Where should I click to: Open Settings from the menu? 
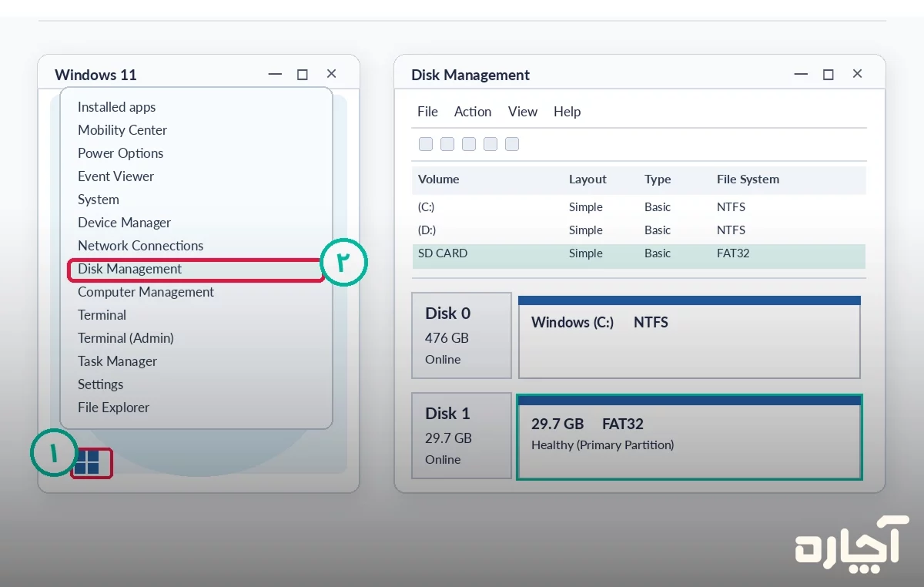click(100, 384)
